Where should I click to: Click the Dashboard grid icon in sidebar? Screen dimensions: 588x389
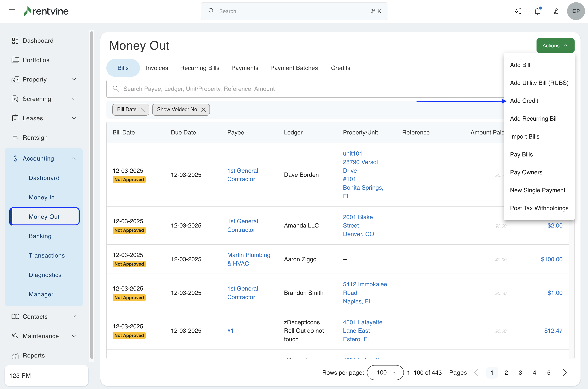[15, 41]
